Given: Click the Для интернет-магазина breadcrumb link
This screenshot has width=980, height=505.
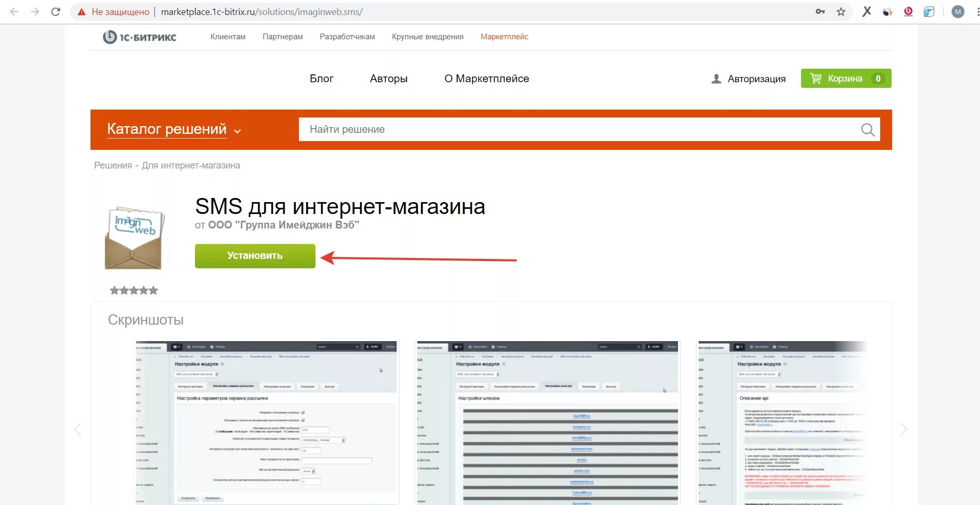Looking at the screenshot, I should point(191,165).
